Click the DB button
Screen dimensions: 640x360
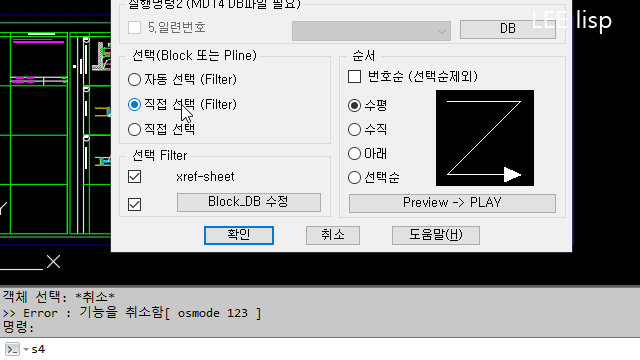click(x=507, y=29)
